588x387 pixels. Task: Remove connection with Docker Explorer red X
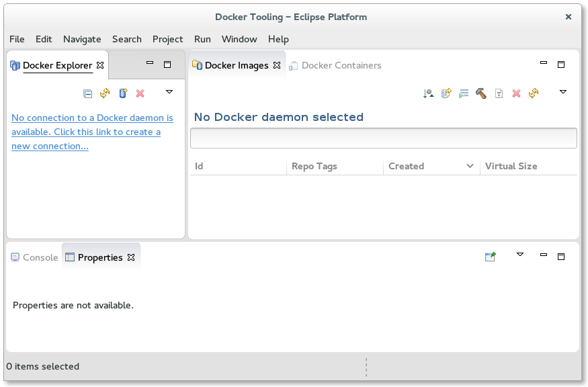click(140, 93)
